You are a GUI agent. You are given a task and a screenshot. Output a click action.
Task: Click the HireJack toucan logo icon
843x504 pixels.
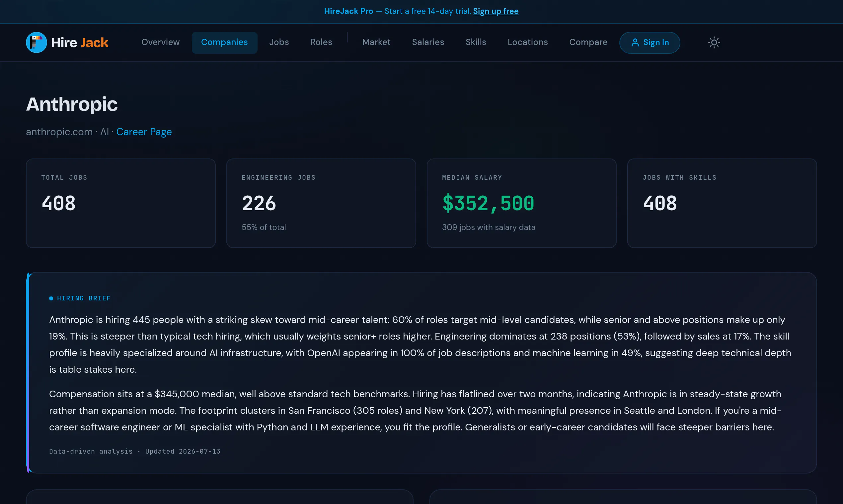tap(37, 42)
